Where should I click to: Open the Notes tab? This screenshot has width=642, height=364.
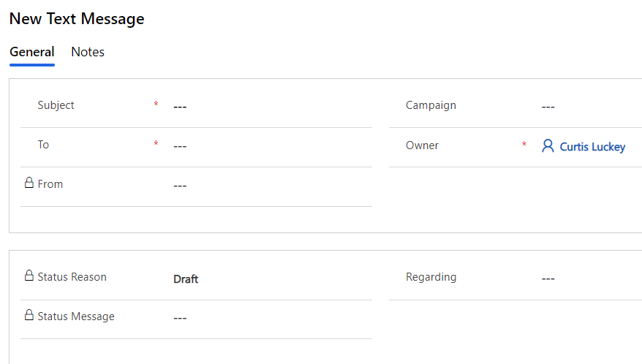88,52
